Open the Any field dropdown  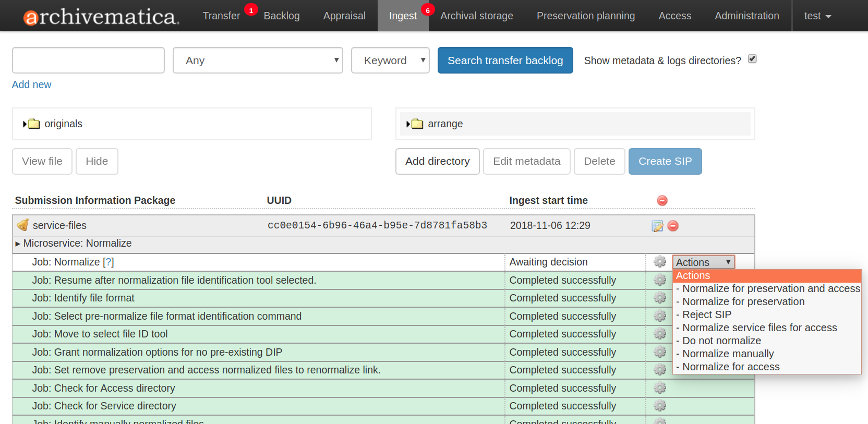tap(258, 60)
